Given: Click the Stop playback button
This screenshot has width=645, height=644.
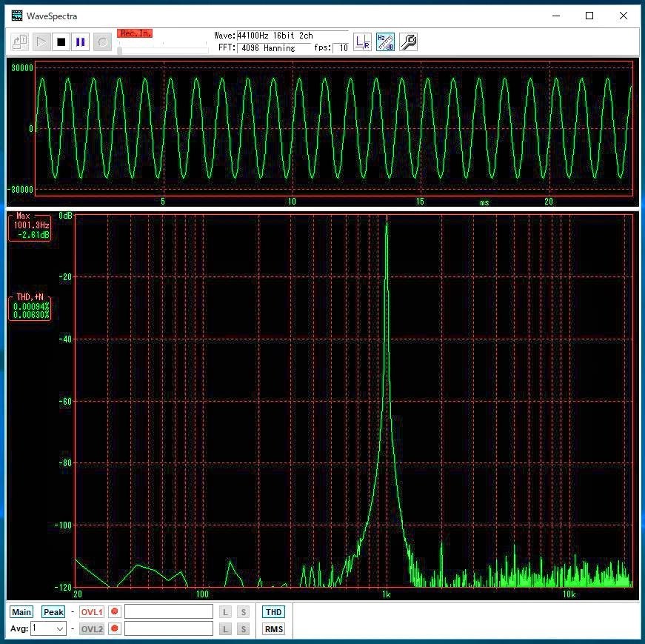Looking at the screenshot, I should coord(61,42).
